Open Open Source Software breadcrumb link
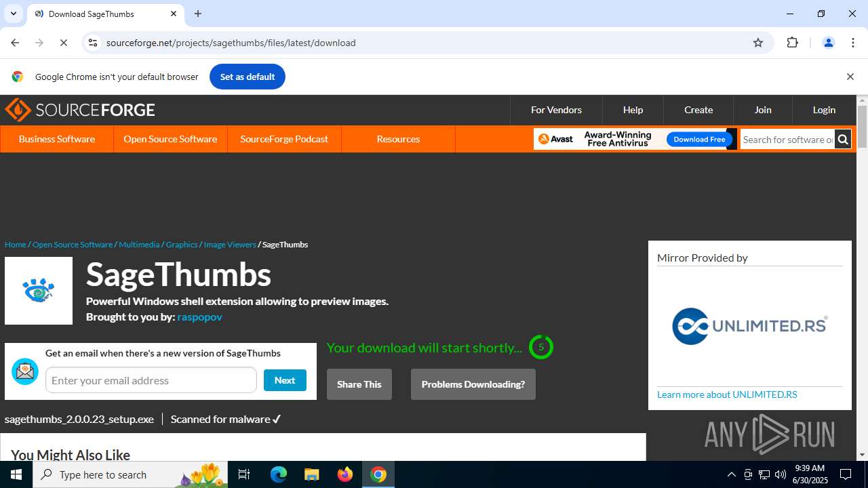The height and width of the screenshot is (488, 868). tap(73, 245)
